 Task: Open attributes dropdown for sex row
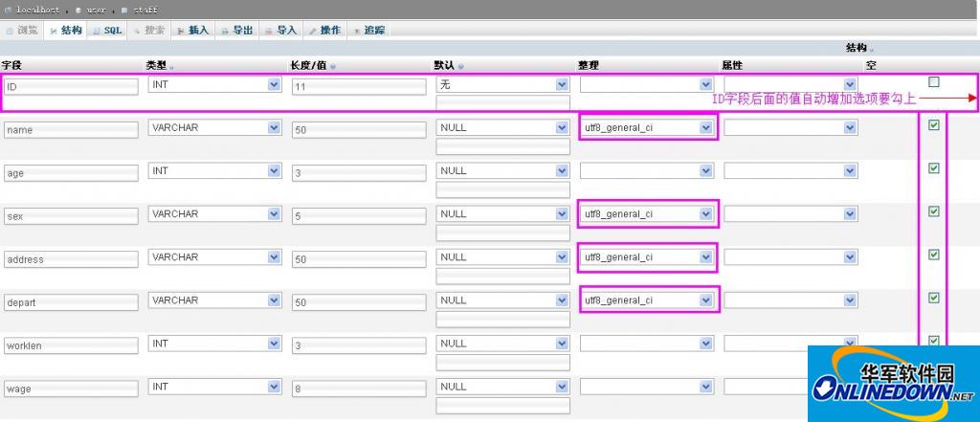(791, 213)
